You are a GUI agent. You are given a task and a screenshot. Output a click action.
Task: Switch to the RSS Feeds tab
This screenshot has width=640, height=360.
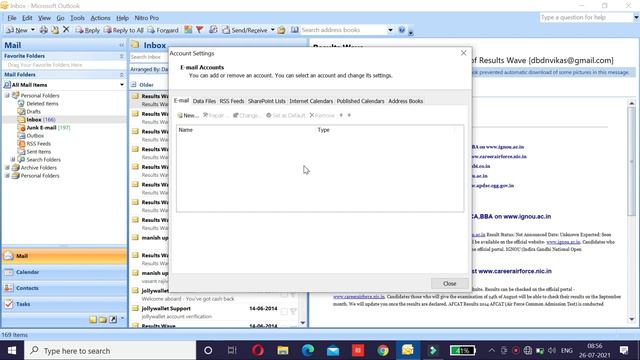[232, 101]
